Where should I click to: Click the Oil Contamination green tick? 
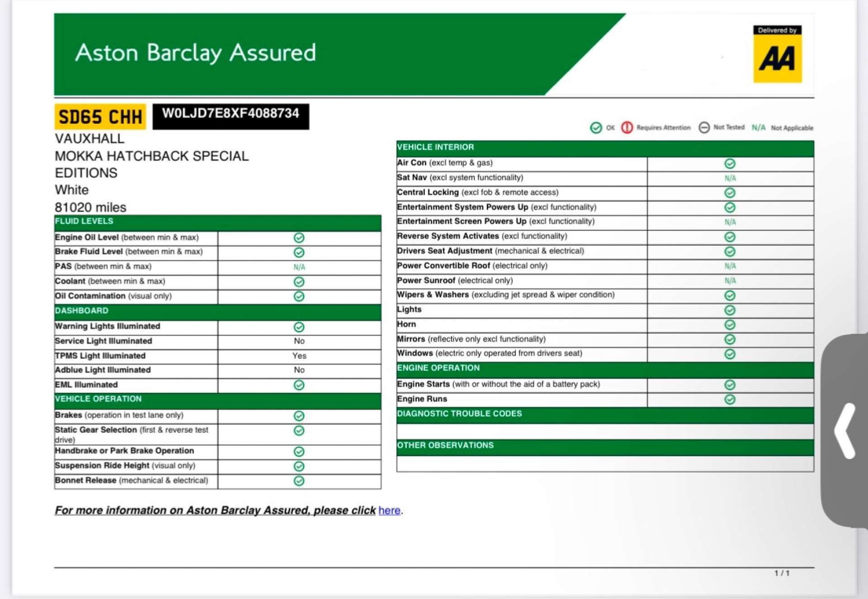299,296
